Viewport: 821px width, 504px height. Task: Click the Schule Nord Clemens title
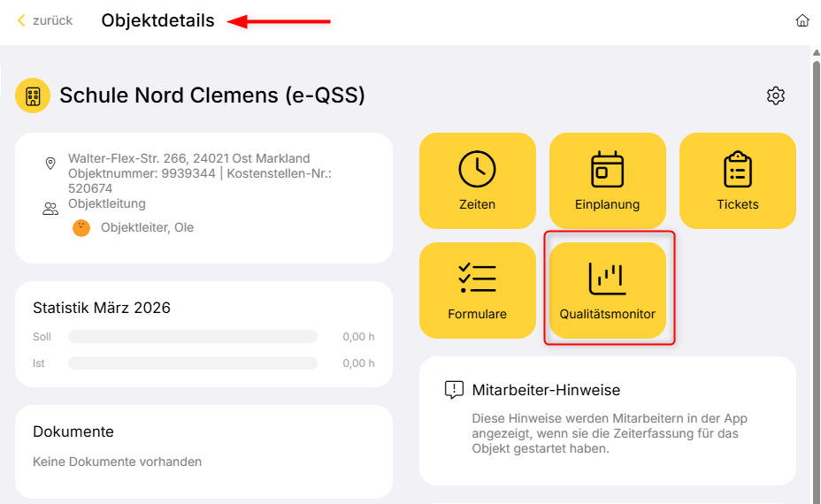pyautogui.click(x=212, y=95)
